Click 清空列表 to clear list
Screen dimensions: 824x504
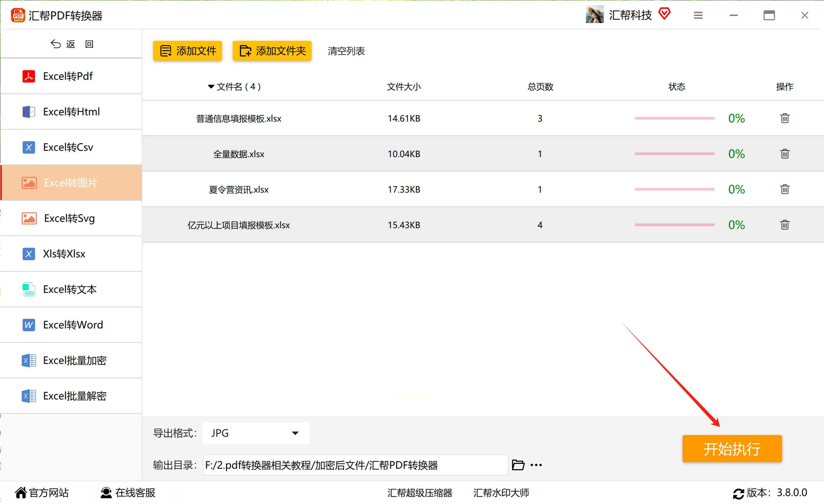coord(346,51)
